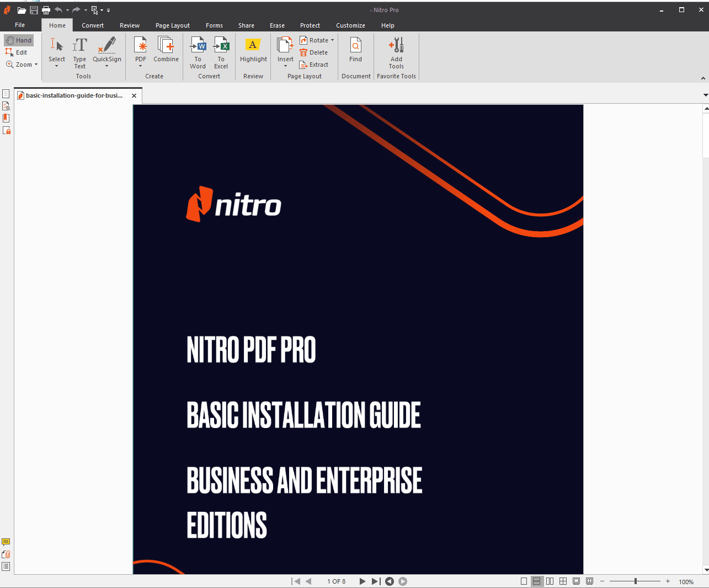Viewport: 709px width, 588px height.
Task: Adjust the zoom level slider
Action: click(636, 581)
